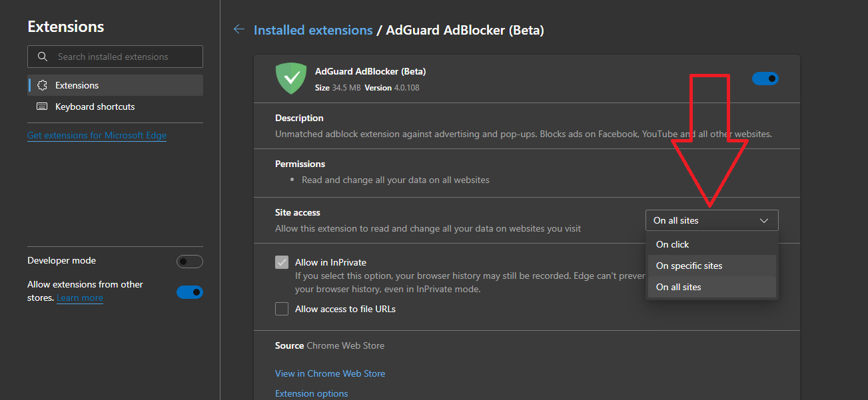Click the Extensions puzzle piece icon
Image resolution: width=868 pixels, height=400 pixels.
[x=43, y=85]
